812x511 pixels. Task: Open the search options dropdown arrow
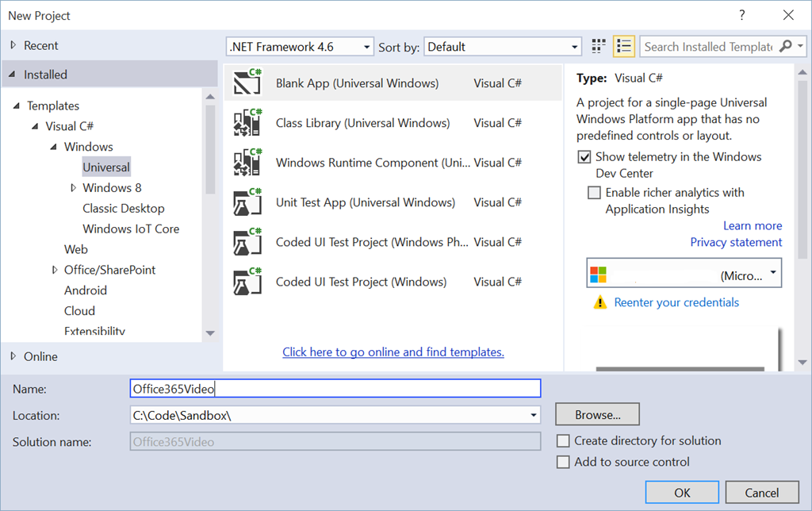coord(801,46)
